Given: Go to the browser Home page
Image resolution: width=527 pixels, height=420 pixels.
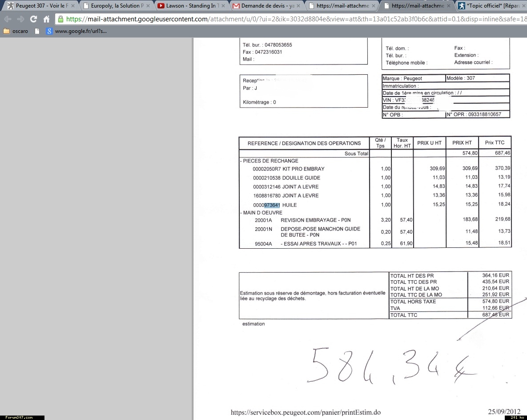Looking at the screenshot, I should [x=46, y=19].
